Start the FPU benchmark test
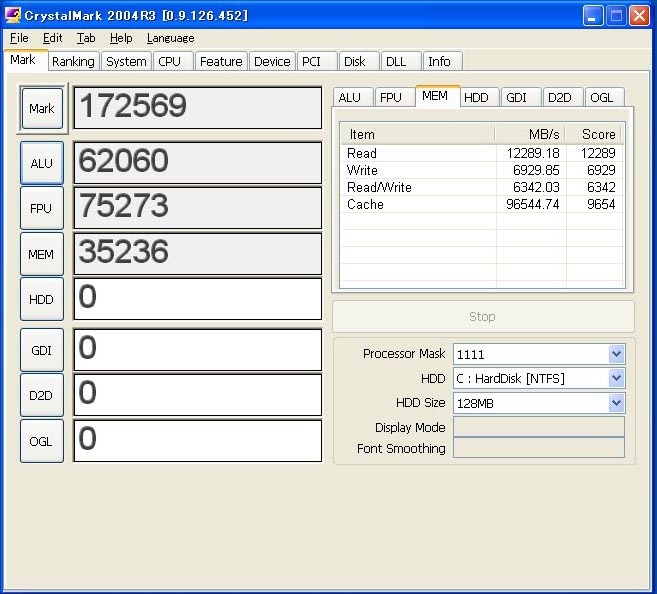 (x=42, y=208)
